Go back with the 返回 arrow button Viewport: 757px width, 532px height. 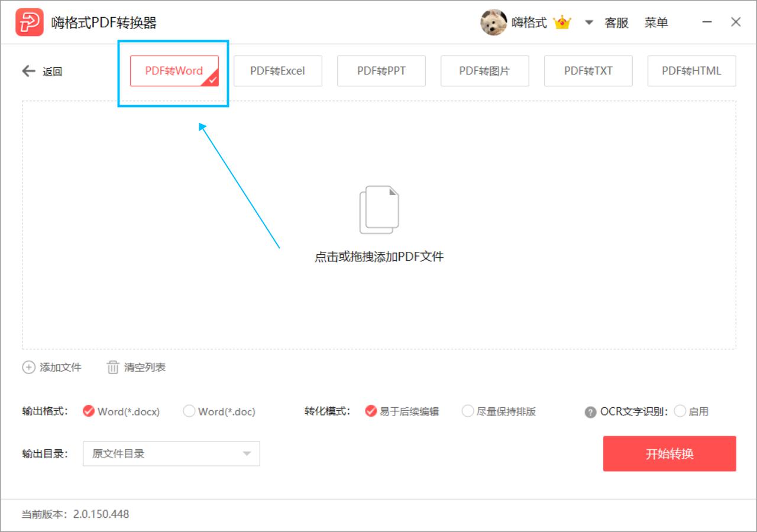(42, 72)
